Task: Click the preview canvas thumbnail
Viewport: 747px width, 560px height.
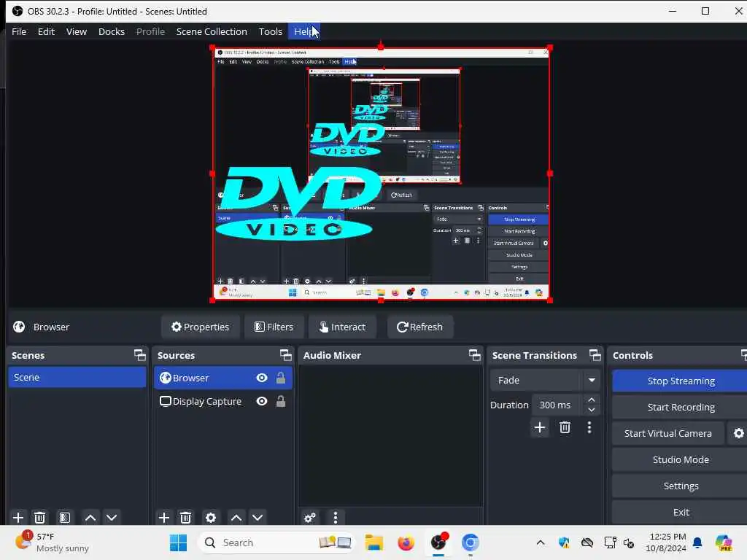Action: click(381, 174)
